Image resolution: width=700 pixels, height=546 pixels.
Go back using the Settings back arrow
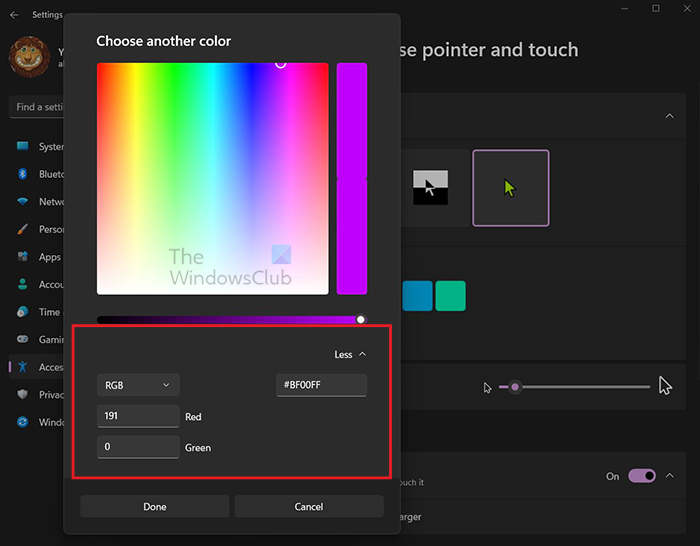(x=14, y=15)
